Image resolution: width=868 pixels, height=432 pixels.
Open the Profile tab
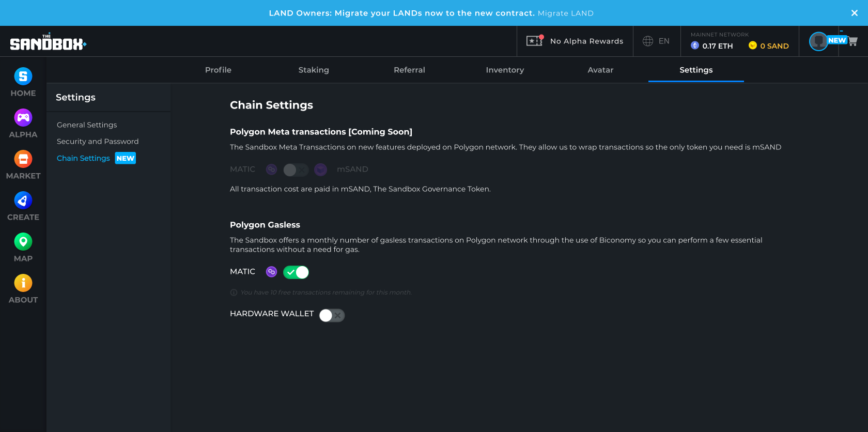(218, 70)
